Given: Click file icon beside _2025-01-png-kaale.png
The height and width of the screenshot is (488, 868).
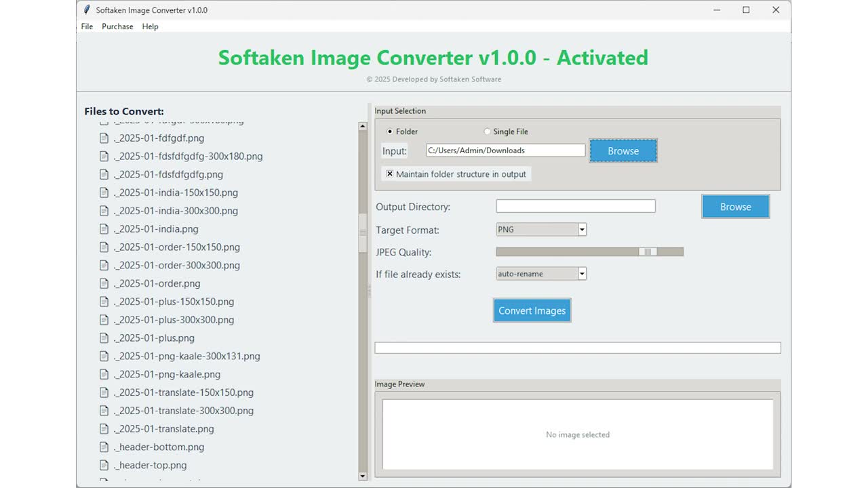Looking at the screenshot, I should 104,374.
